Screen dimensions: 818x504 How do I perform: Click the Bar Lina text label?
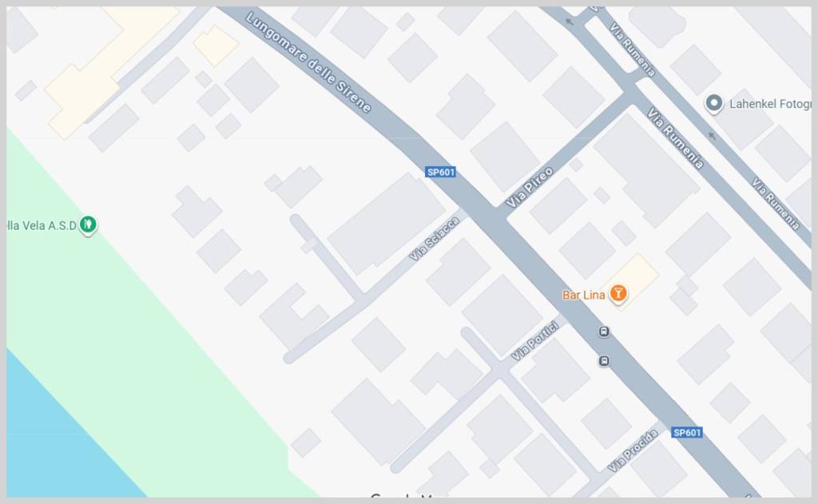point(583,296)
